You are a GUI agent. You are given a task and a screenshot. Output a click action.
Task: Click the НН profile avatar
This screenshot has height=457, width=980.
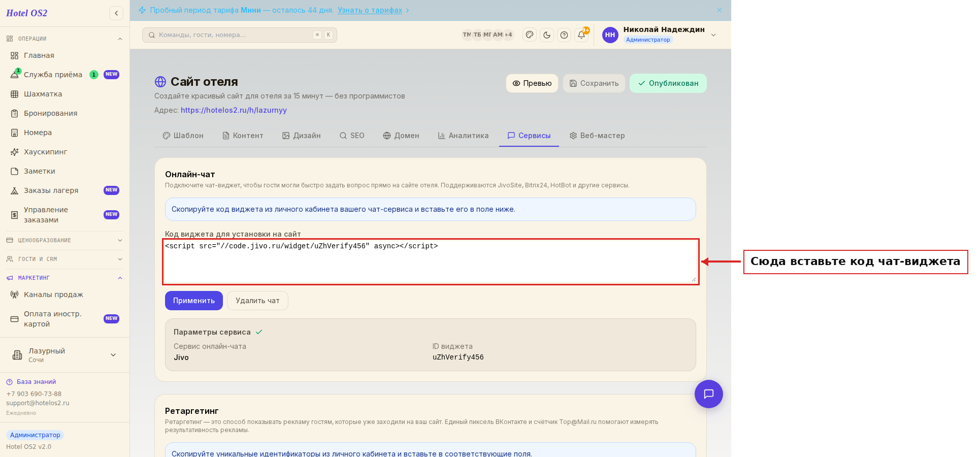click(610, 35)
